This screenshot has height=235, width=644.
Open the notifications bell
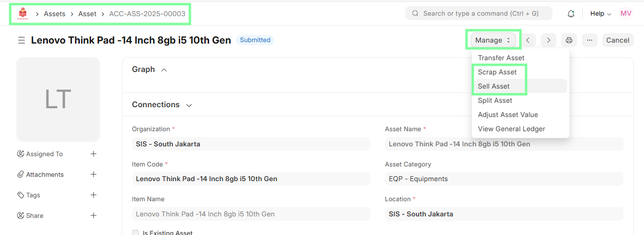click(571, 14)
